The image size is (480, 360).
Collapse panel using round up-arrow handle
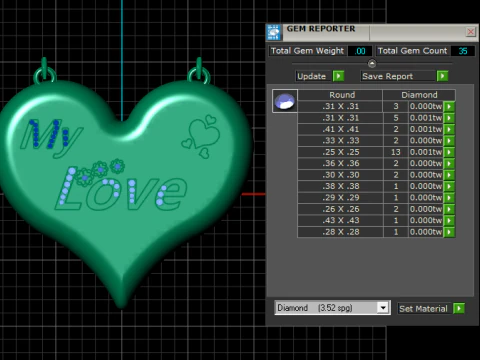pyautogui.click(x=372, y=63)
